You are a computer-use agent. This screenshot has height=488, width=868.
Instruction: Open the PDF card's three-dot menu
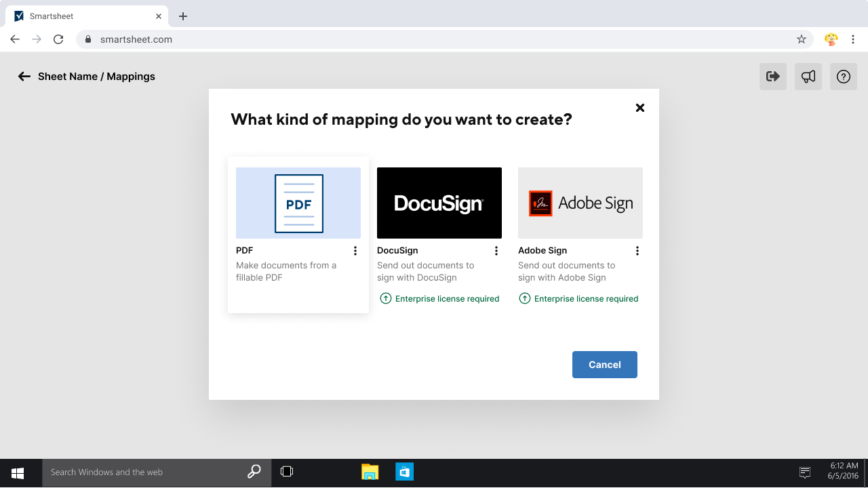point(355,251)
